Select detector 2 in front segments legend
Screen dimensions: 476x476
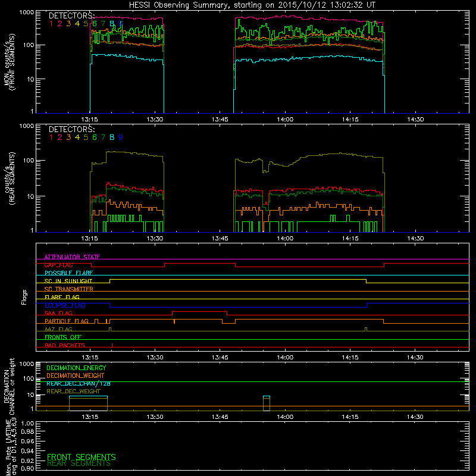60,23
